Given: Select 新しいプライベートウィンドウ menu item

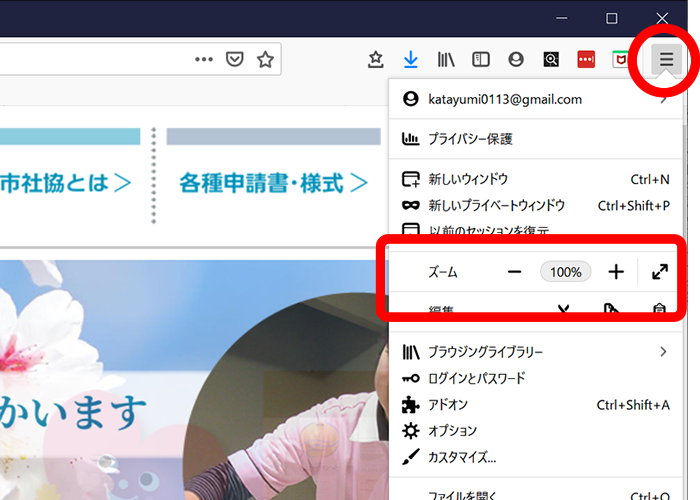Looking at the screenshot, I should click(535, 205).
